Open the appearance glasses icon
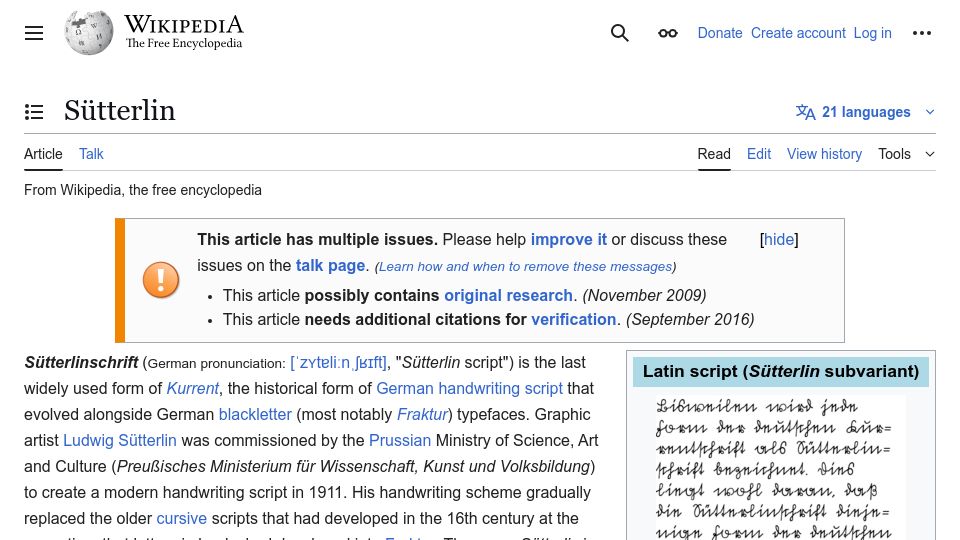Screen dimensions: 960x540 coord(668,33)
